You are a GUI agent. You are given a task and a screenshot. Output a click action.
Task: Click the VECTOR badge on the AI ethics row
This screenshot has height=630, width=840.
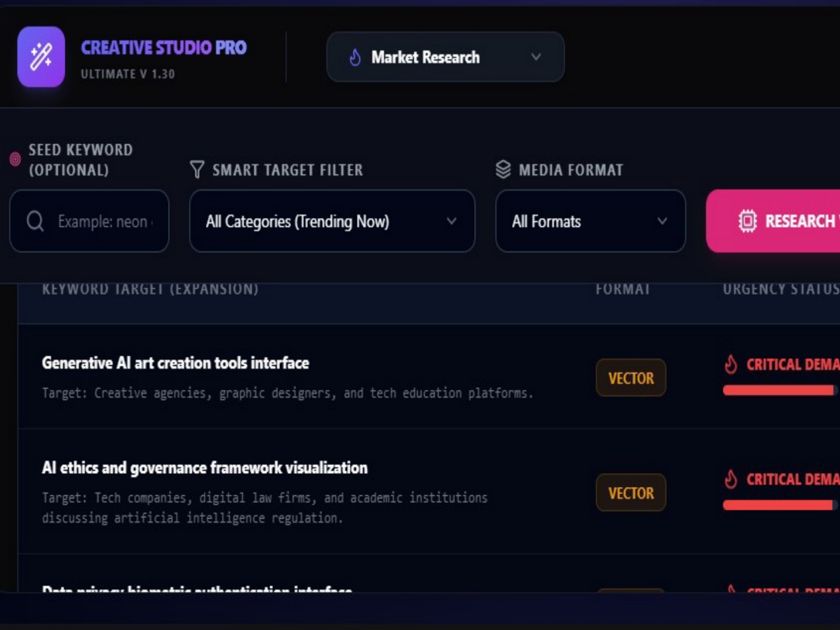(x=631, y=493)
